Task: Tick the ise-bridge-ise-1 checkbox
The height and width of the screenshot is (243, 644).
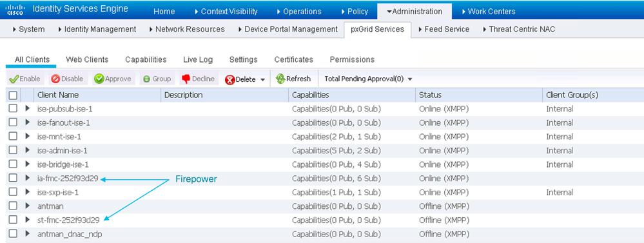Action: click(x=13, y=164)
